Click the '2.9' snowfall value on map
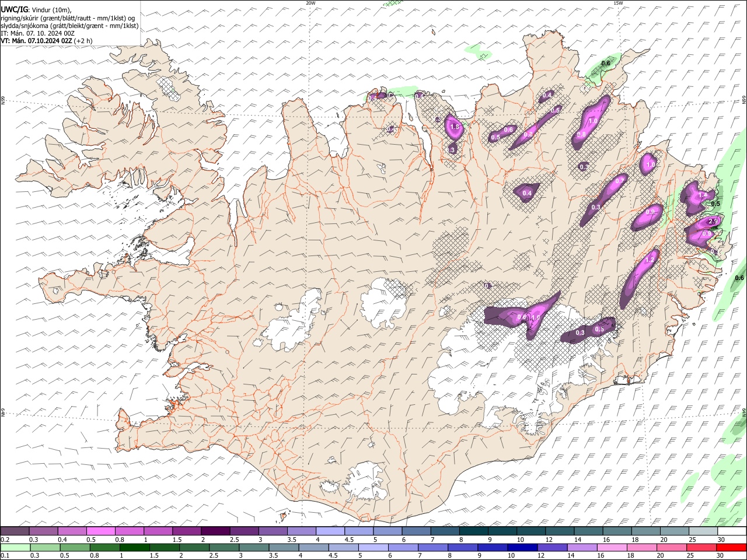This screenshot has height=560, width=747. point(713,222)
